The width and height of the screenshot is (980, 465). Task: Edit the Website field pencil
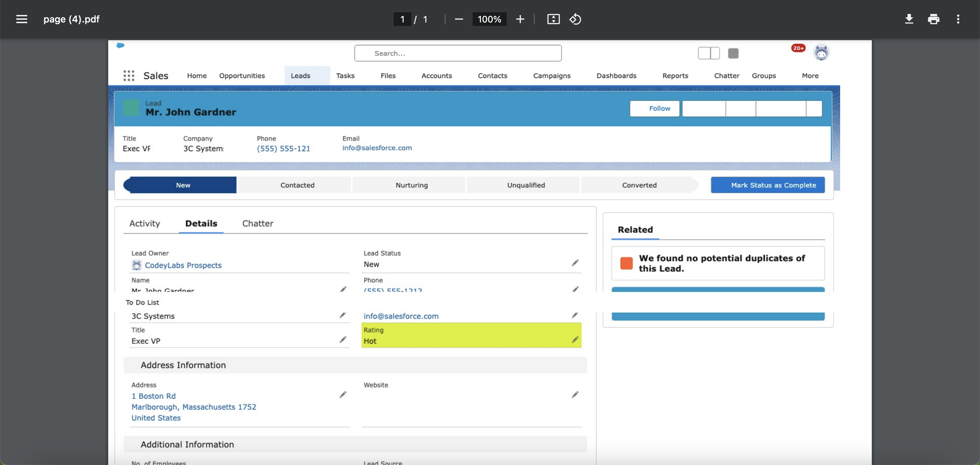tap(575, 395)
